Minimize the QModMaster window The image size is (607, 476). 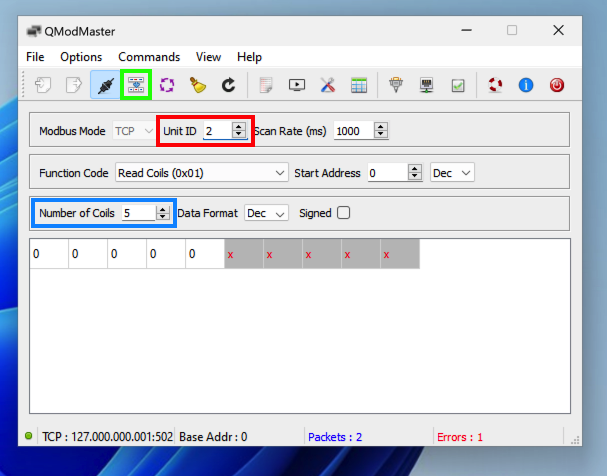[x=466, y=30]
